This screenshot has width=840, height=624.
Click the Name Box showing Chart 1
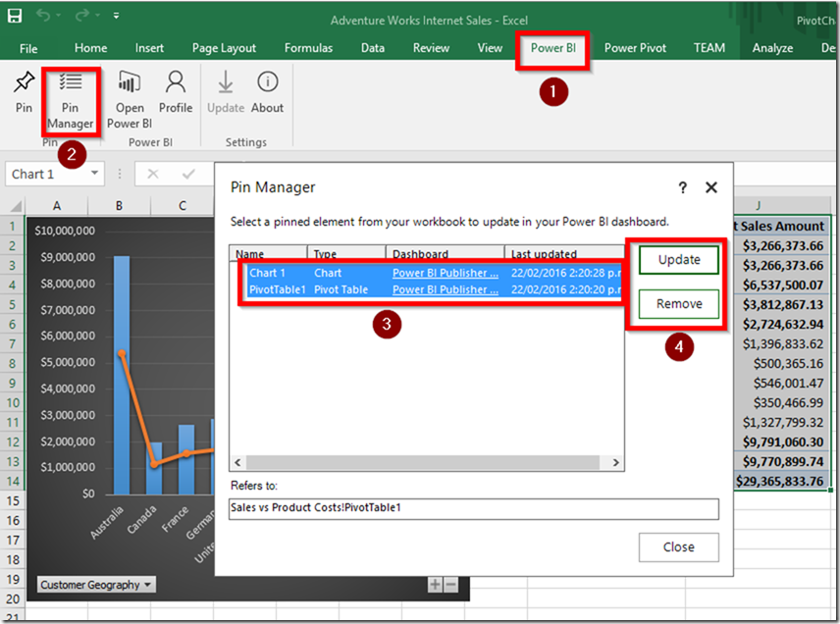[x=47, y=174]
